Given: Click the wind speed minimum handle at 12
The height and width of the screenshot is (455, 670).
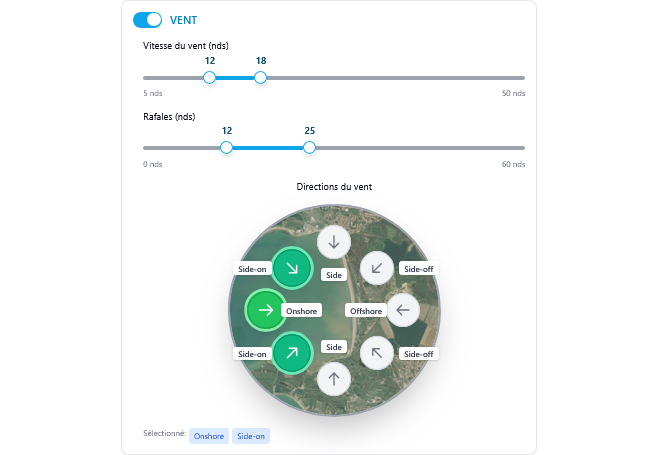Looking at the screenshot, I should [210, 77].
